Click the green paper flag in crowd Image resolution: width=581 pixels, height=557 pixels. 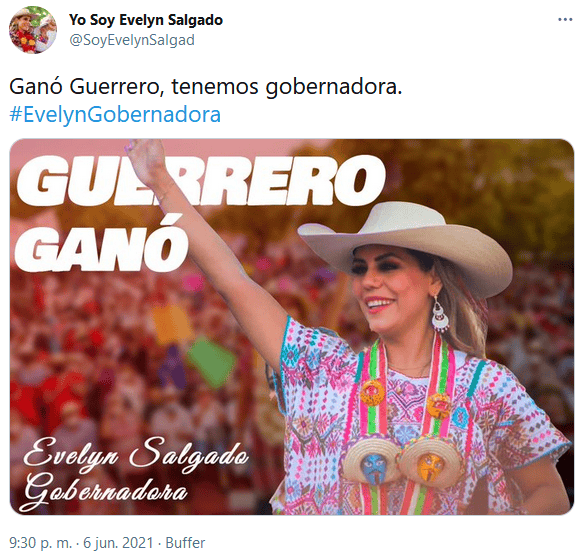pos(211,362)
